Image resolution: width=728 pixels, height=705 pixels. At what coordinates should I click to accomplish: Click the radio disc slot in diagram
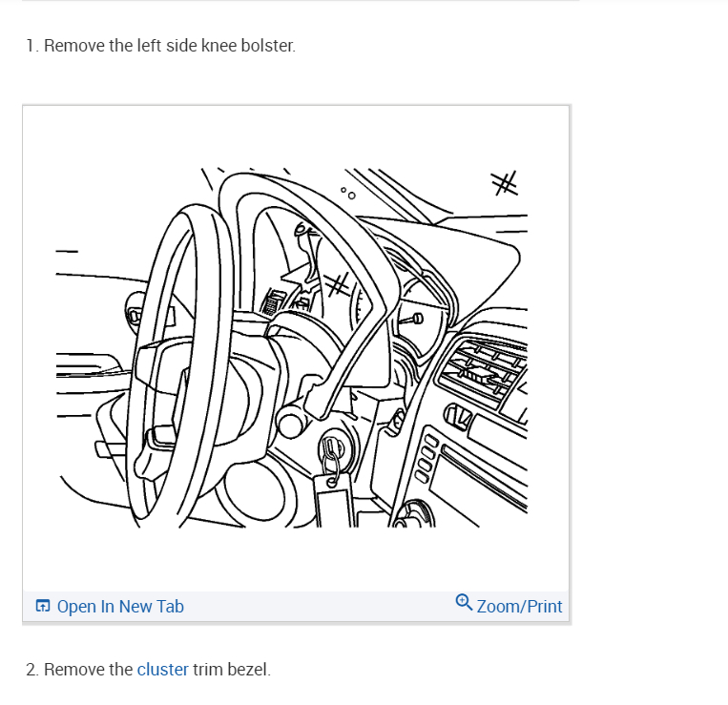(x=484, y=478)
